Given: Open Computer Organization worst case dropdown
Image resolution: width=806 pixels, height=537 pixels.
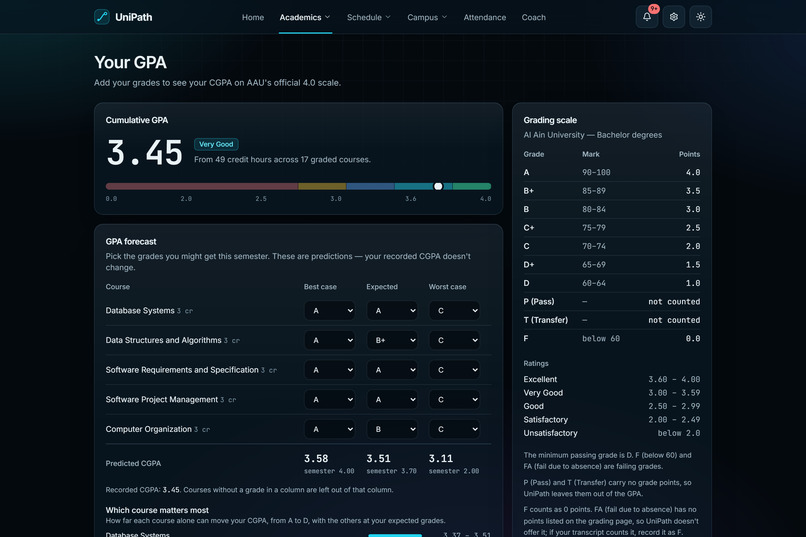Looking at the screenshot, I should tap(454, 429).
